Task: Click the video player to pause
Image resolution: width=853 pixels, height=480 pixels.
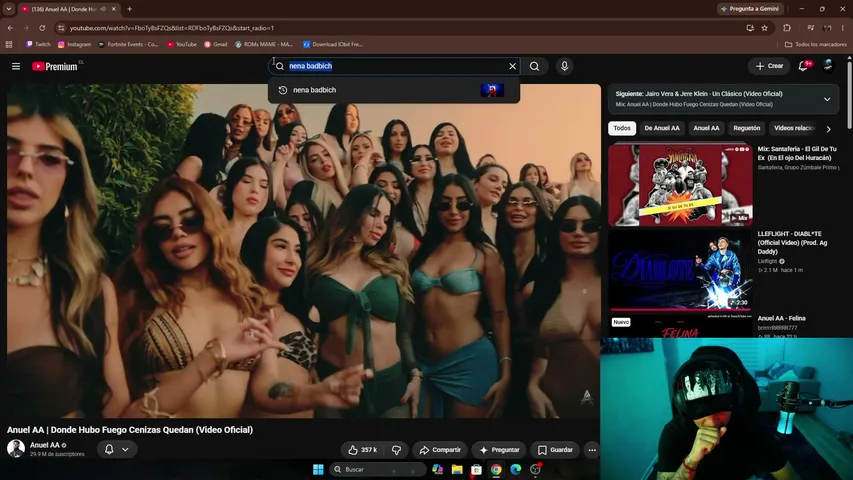Action: pyautogui.click(x=304, y=251)
